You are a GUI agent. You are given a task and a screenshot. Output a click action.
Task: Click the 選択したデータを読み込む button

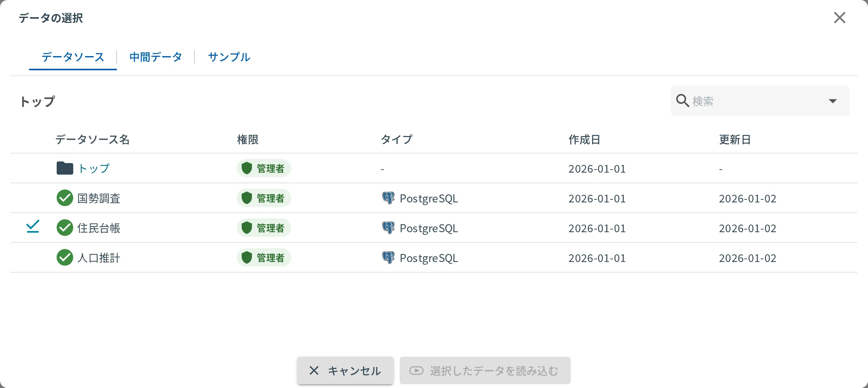tap(485, 370)
